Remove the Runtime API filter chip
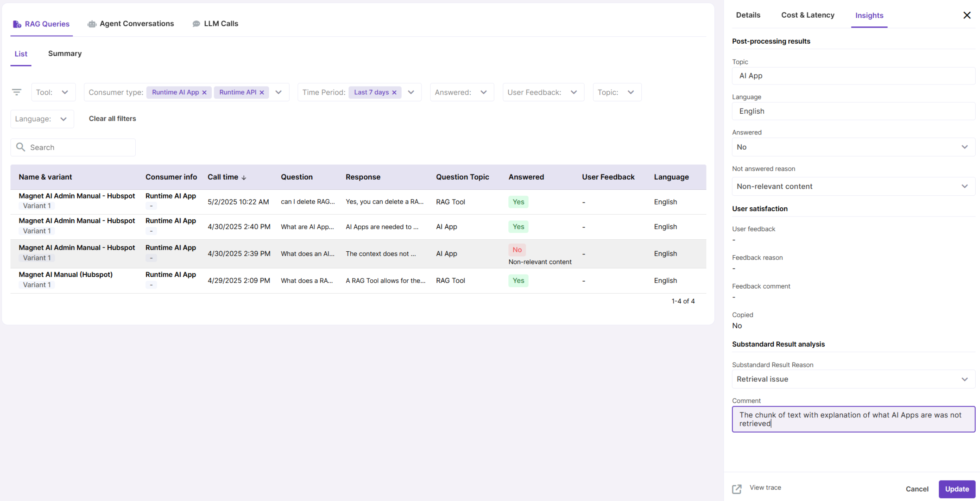Viewport: 980px width, 501px height. coord(262,92)
